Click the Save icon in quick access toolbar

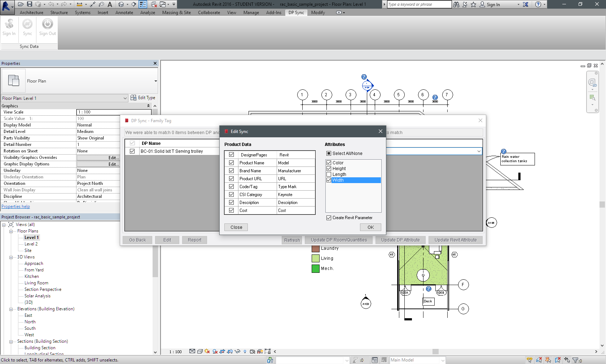30,4
